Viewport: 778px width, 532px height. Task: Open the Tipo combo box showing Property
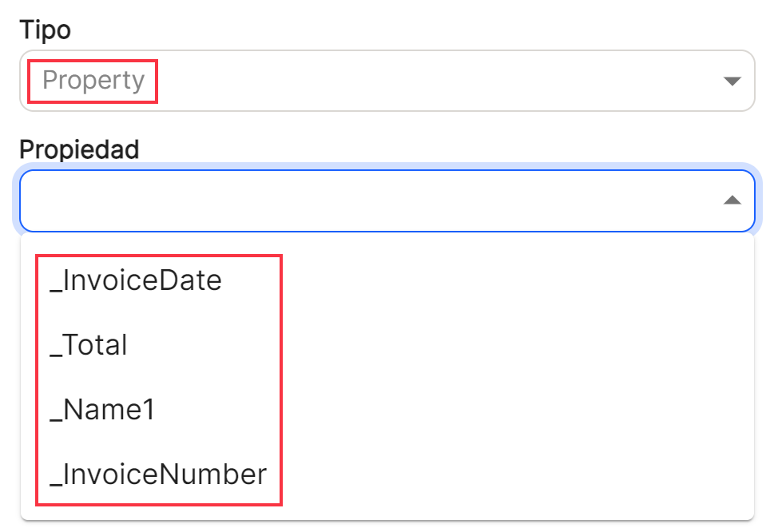pyautogui.click(x=387, y=81)
